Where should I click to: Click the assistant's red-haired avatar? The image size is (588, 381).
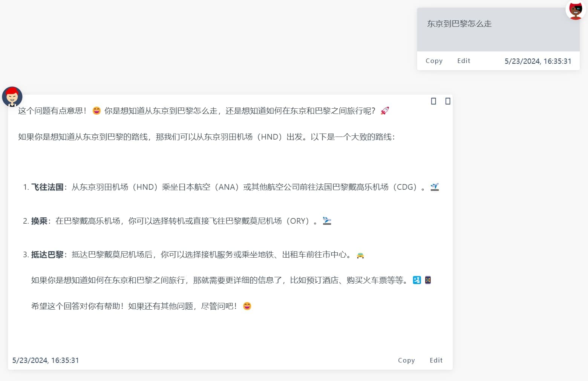[12, 97]
